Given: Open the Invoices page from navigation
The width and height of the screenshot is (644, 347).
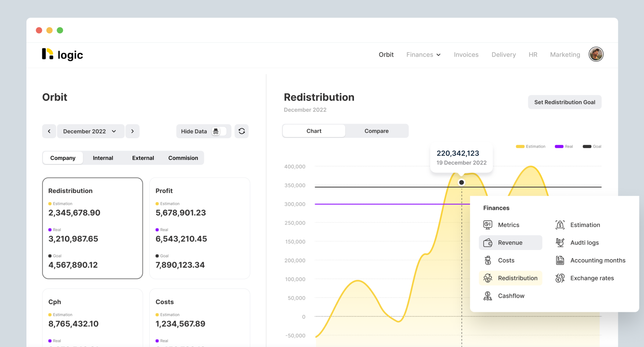Looking at the screenshot, I should [466, 55].
